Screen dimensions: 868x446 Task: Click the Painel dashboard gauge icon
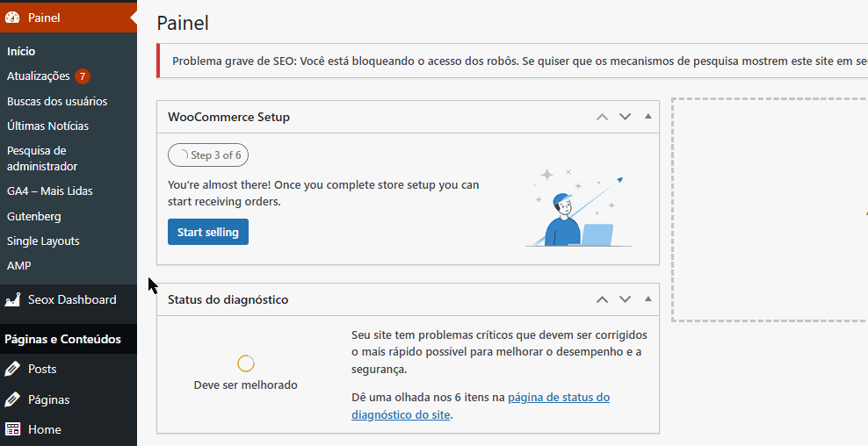(x=12, y=18)
